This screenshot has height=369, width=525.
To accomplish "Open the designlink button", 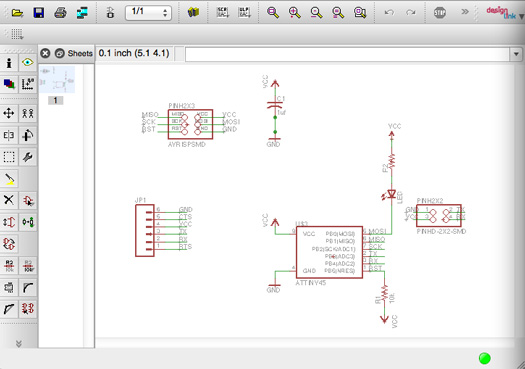I will (x=501, y=13).
